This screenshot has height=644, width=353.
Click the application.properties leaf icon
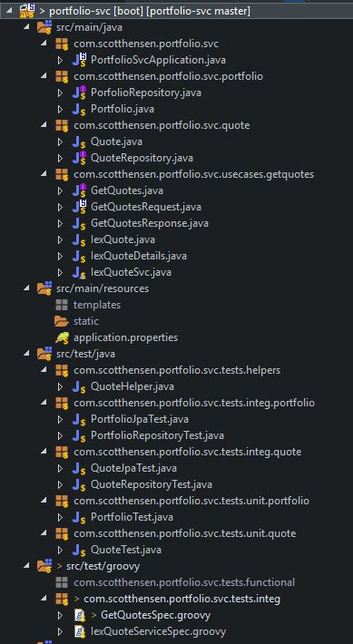coord(62,337)
